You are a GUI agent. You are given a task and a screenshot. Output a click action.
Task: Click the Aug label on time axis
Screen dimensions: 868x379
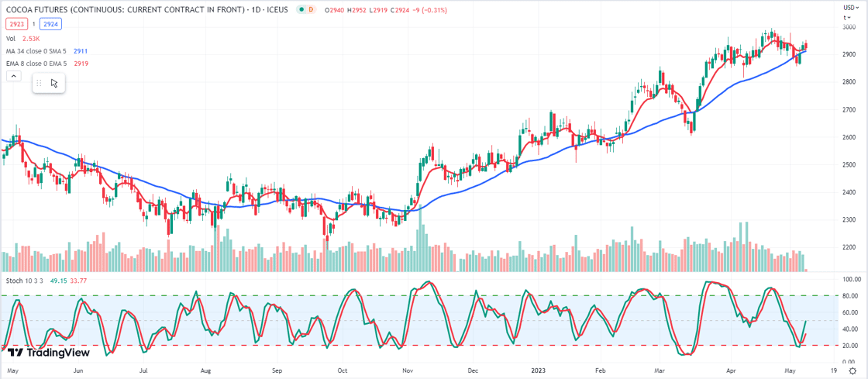tap(206, 370)
